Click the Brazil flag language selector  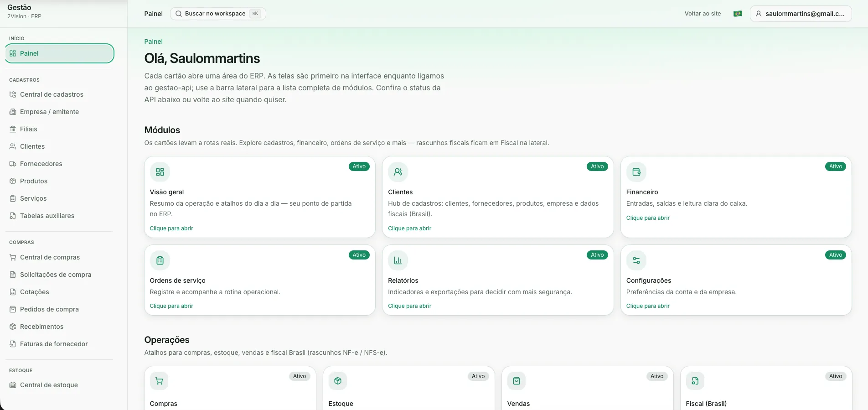click(x=738, y=14)
